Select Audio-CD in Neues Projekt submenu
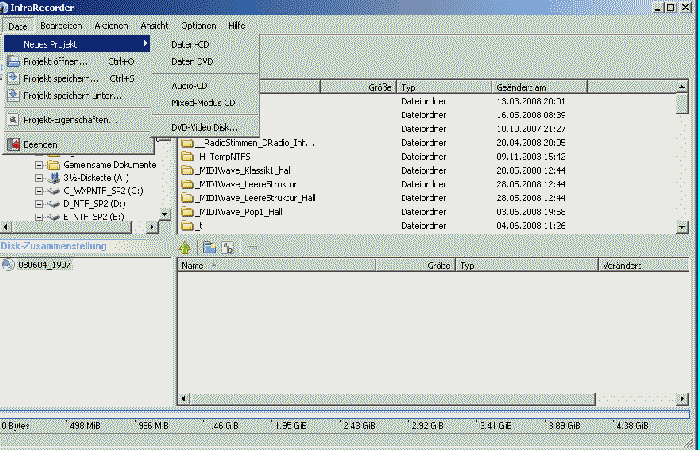Image resolution: width=700 pixels, height=450 pixels. pos(189,86)
